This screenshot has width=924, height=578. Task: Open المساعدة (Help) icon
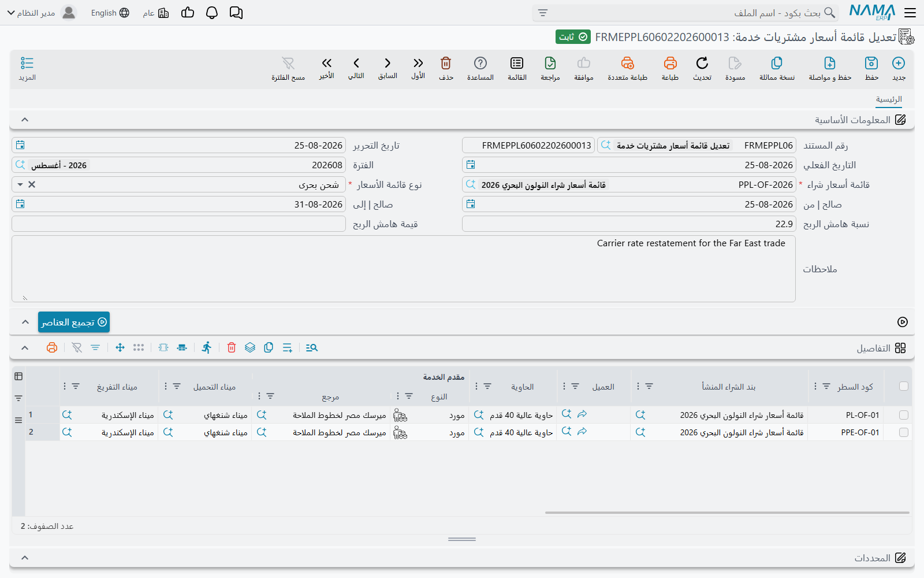point(480,63)
